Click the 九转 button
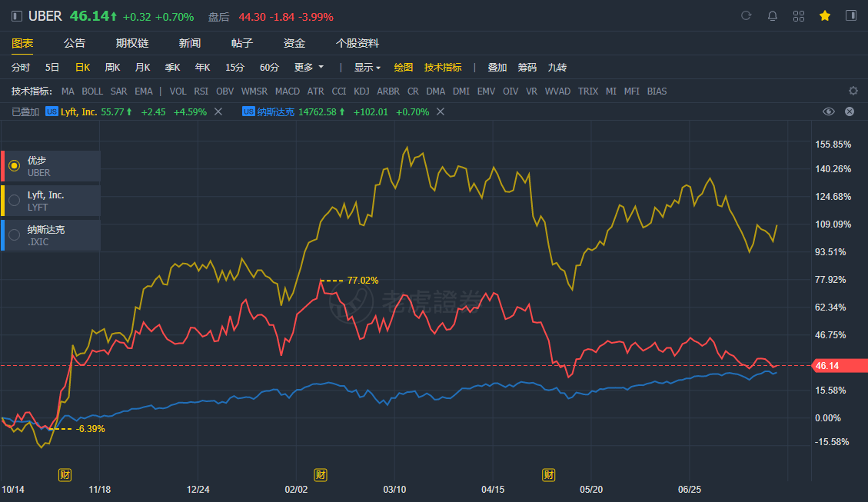The image size is (868, 502). click(557, 68)
